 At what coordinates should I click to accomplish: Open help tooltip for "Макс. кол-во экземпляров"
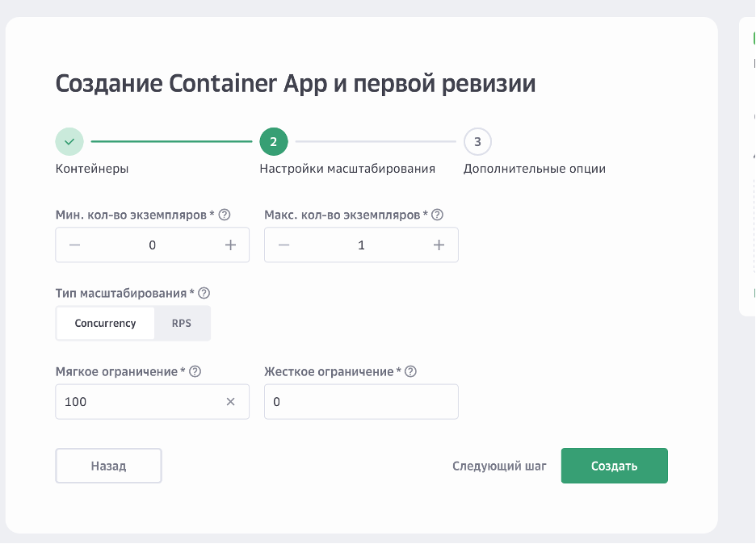tap(437, 215)
